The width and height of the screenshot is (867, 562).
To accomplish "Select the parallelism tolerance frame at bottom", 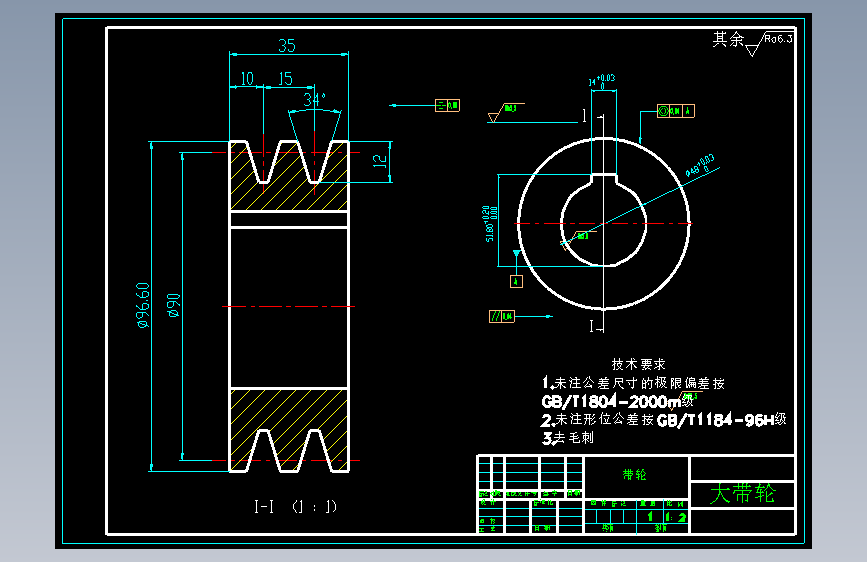I will click(x=502, y=316).
